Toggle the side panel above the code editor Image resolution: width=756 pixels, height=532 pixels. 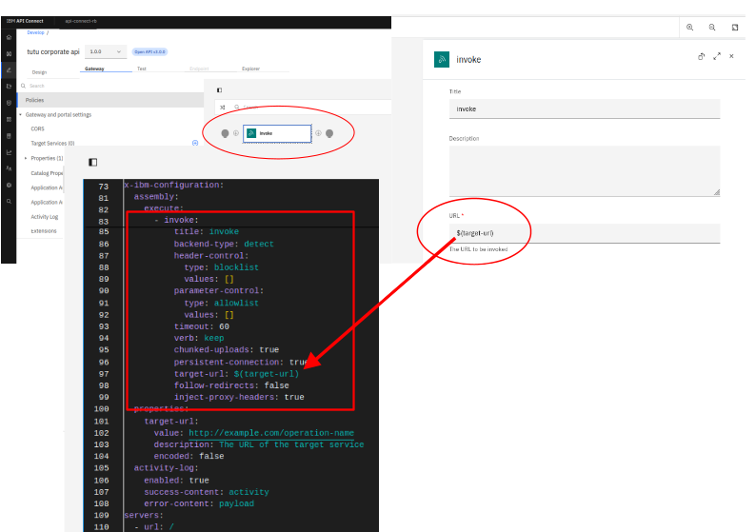click(x=92, y=162)
